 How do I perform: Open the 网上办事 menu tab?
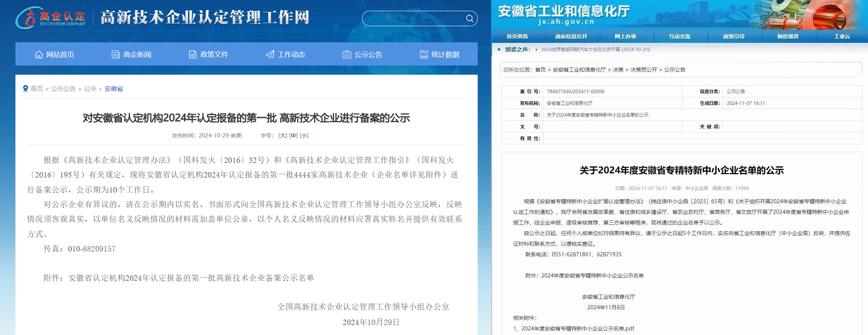pyautogui.click(x=625, y=36)
